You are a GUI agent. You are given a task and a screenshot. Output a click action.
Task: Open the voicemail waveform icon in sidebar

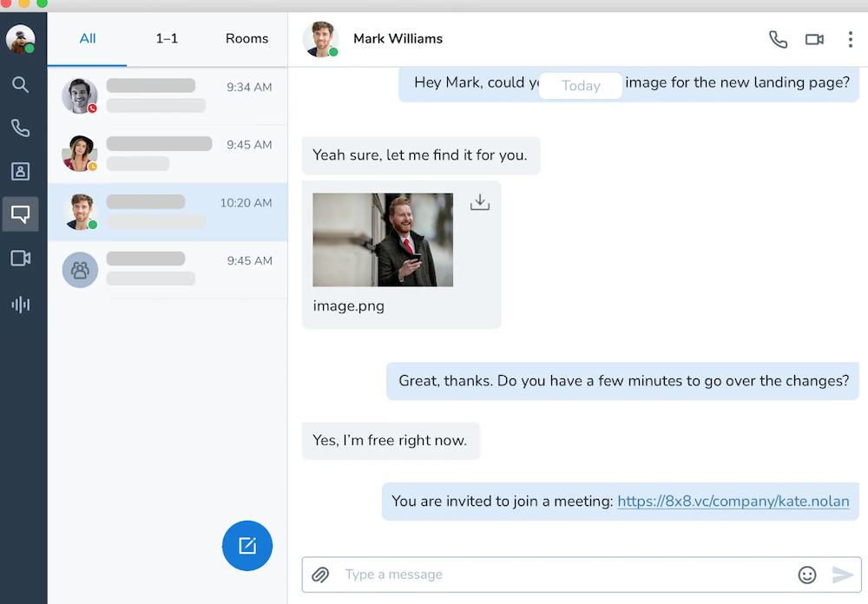21,305
